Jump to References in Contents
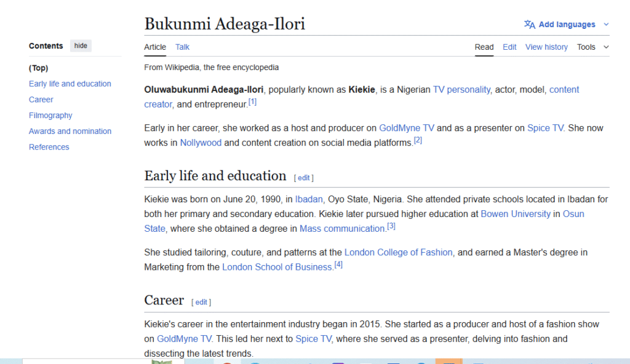Screen dimensions: 630x364 click(x=49, y=147)
